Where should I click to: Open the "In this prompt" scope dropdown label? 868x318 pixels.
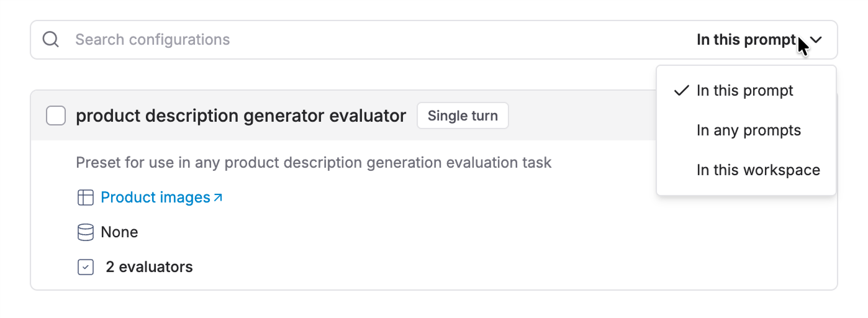746,40
